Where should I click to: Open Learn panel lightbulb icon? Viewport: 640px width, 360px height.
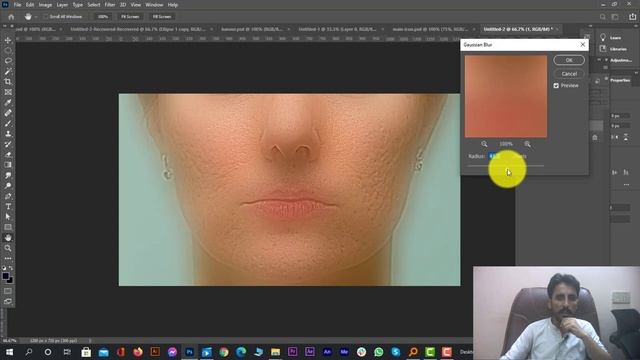coord(603,38)
